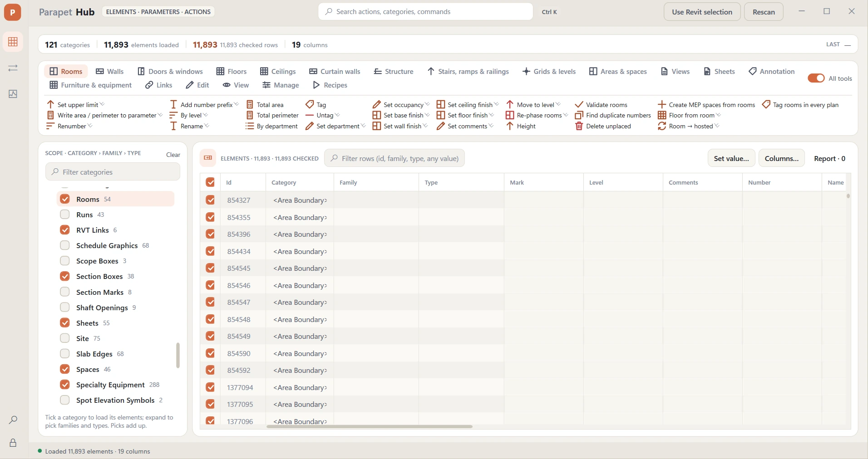The image size is (868, 459).
Task: Uncheck the Section Boxes checkbox
Action: 65,276
